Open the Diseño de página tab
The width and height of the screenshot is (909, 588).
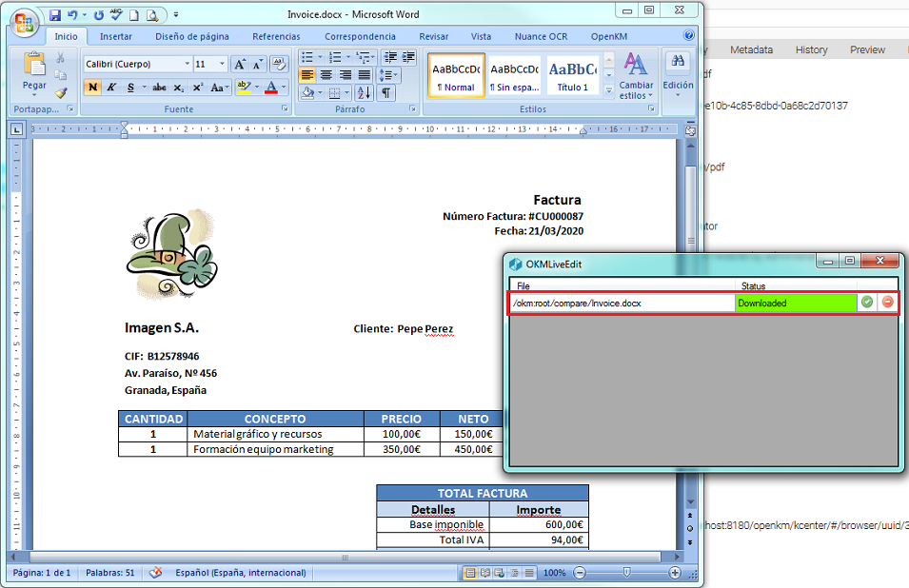(192, 36)
